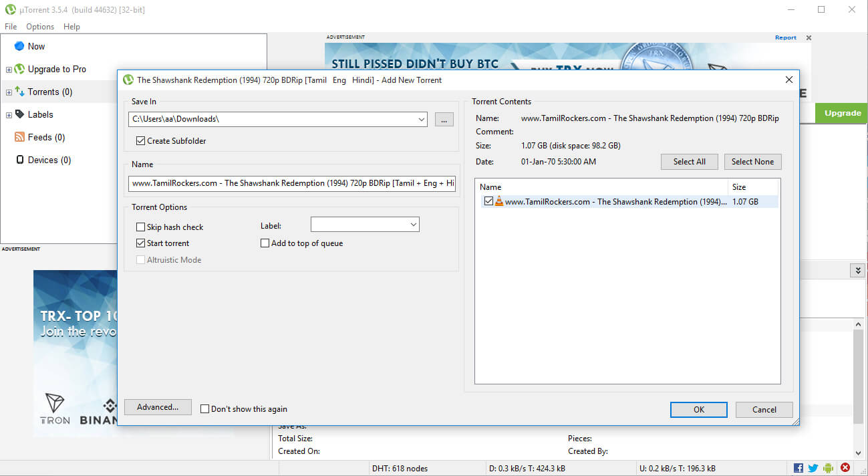This screenshot has height=476, width=868.
Task: Click the Now globe icon in sidebar
Action: pos(19,46)
